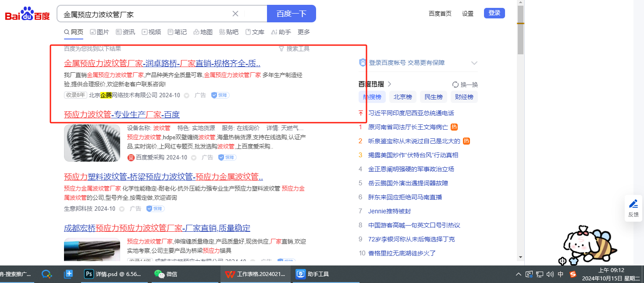The width and height of the screenshot is (644, 283).
Task: Switch to the 视频 search tab
Action: [151, 32]
